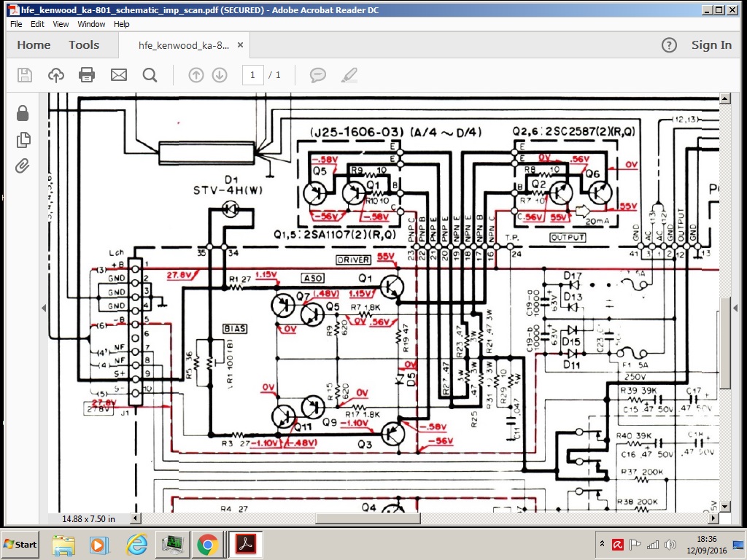Close the Acrobat Reader window

(x=731, y=9)
